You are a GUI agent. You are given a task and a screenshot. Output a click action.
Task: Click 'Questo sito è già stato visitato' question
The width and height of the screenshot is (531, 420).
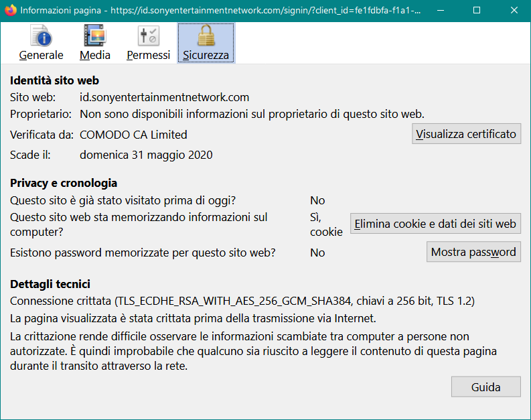[x=123, y=200]
